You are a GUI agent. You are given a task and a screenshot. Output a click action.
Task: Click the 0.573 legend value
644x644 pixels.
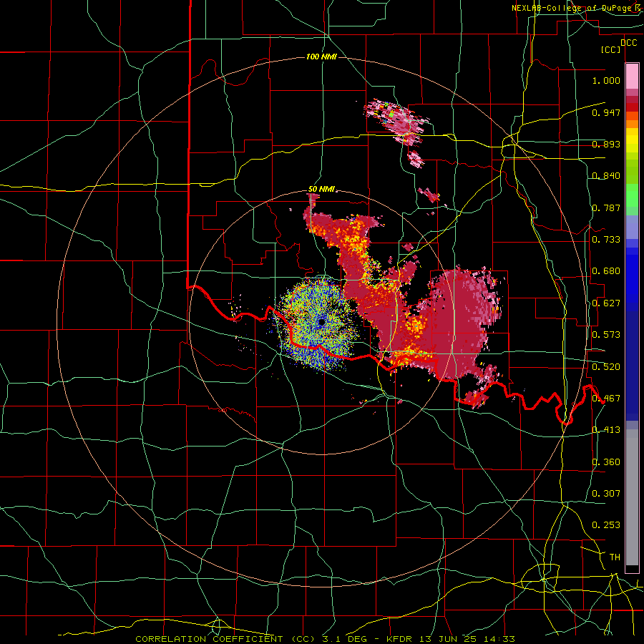[606, 335]
